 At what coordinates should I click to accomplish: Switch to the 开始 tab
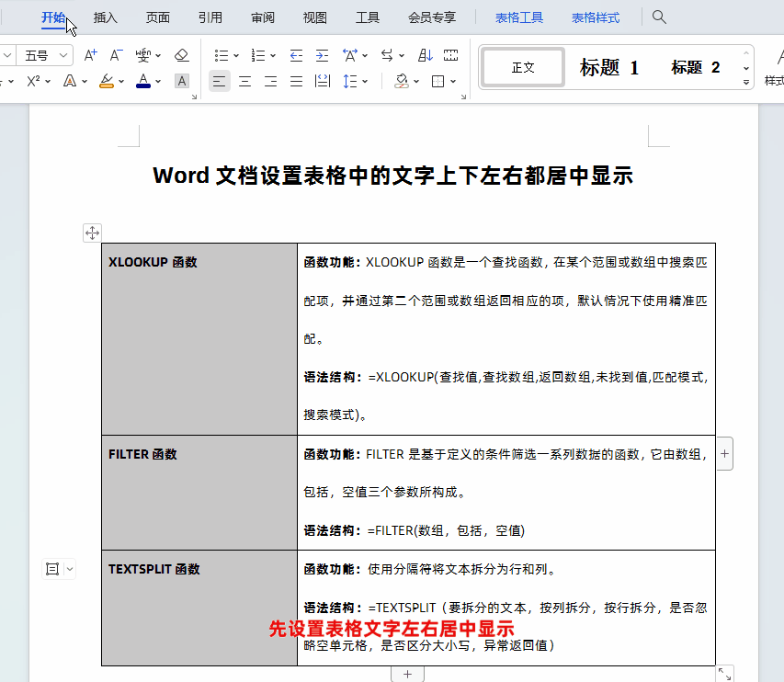[53, 17]
